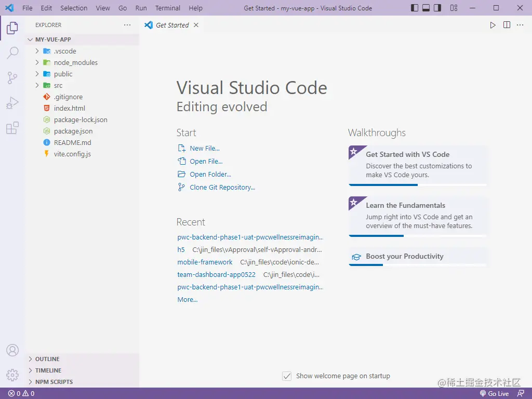This screenshot has width=532, height=399.
Task: Click the Explorer more actions ellipsis
Action: [x=127, y=25]
